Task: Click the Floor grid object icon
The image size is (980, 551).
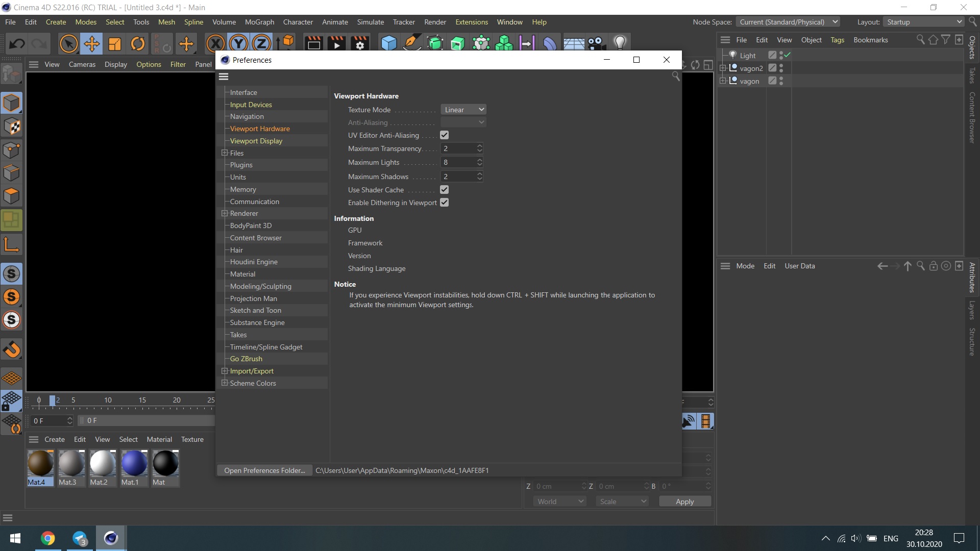Action: 574,44
